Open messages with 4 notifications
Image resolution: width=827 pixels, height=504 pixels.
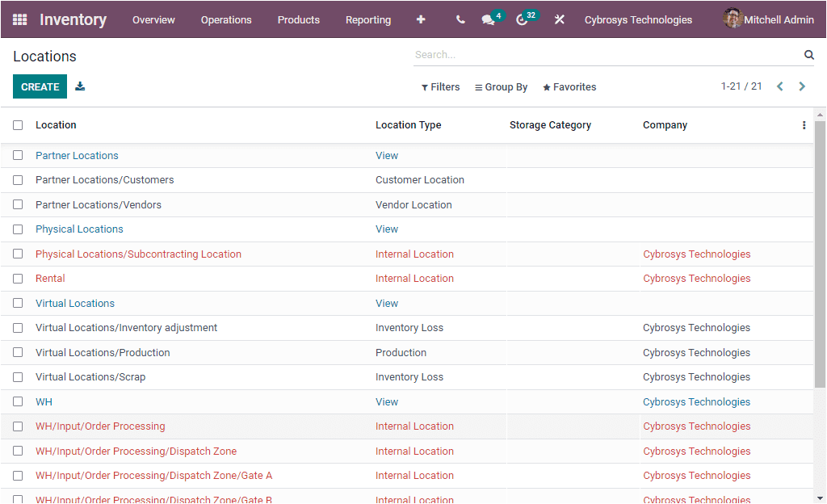pos(489,19)
